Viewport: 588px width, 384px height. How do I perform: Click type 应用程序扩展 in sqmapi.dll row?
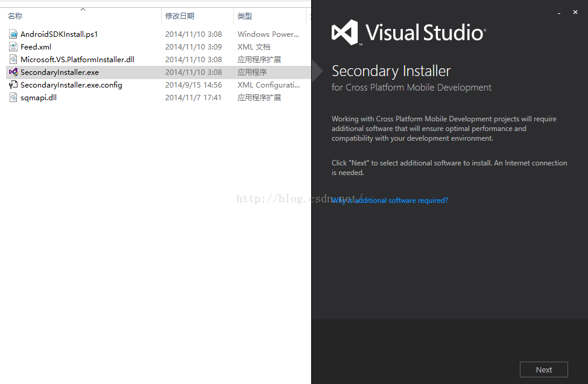259,98
